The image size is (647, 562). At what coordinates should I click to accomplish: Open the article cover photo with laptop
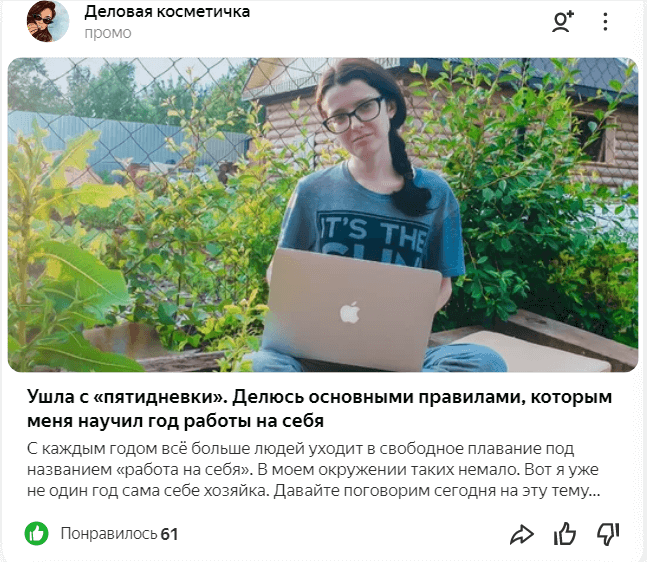pos(323,215)
